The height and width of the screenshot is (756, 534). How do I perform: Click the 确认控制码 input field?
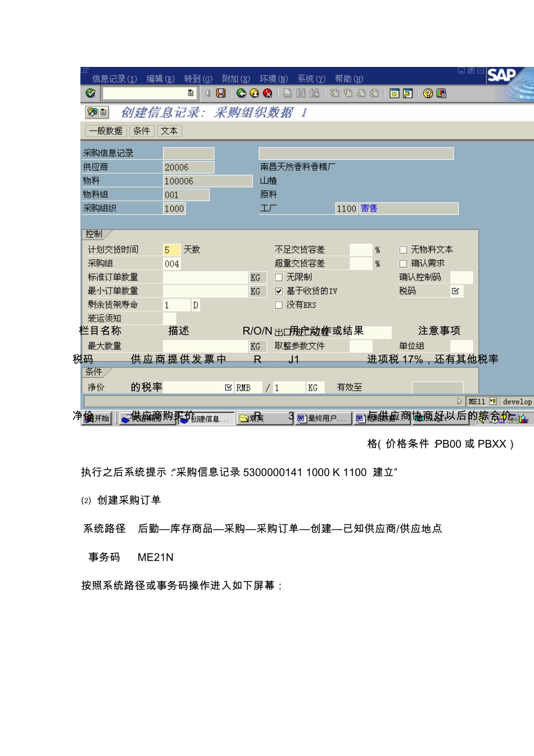click(461, 277)
